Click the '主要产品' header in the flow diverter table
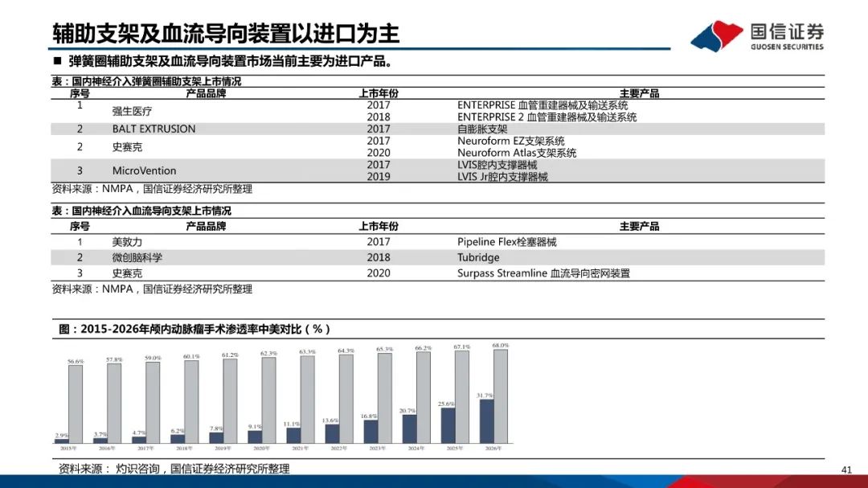The image size is (868, 488). pyautogui.click(x=640, y=226)
